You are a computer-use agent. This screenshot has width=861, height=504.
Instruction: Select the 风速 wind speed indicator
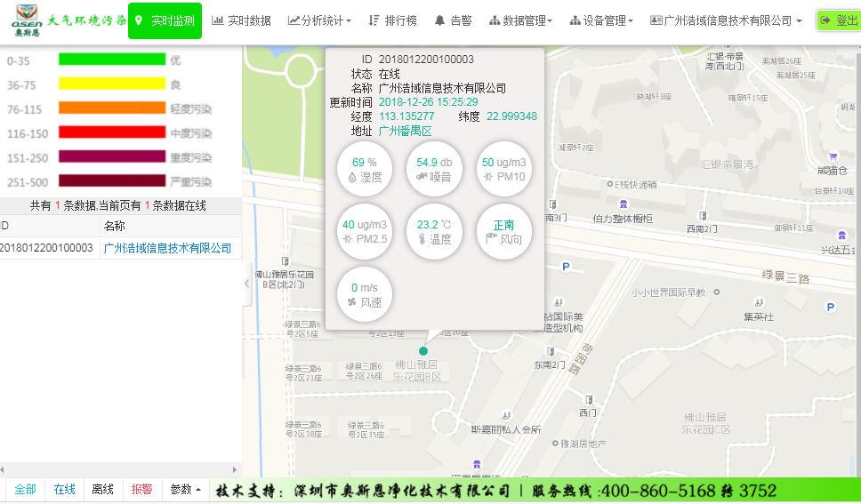tap(365, 294)
